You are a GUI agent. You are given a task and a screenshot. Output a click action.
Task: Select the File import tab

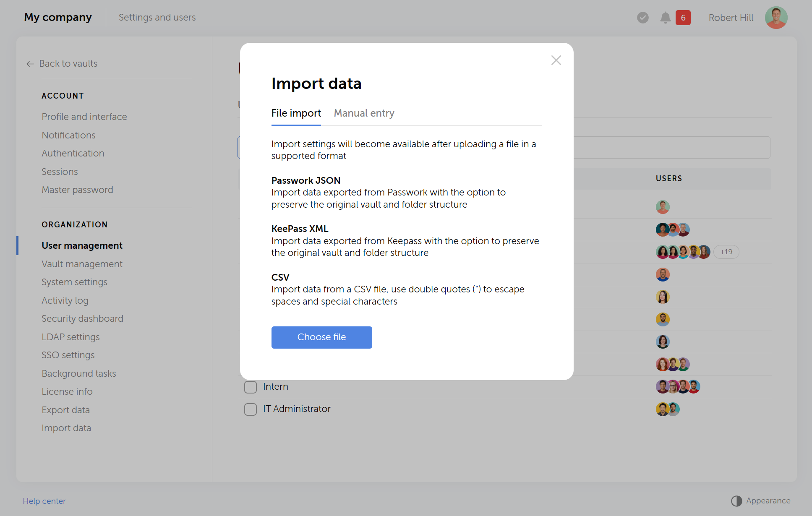click(x=296, y=113)
